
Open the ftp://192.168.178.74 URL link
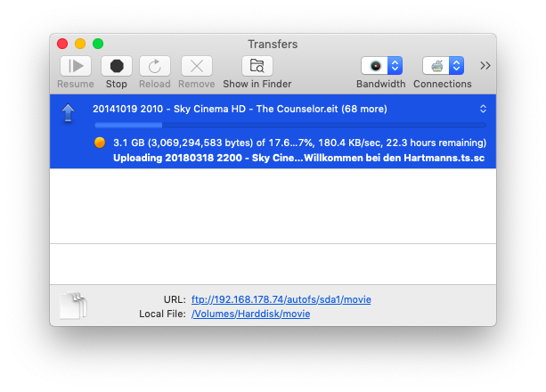click(x=281, y=299)
